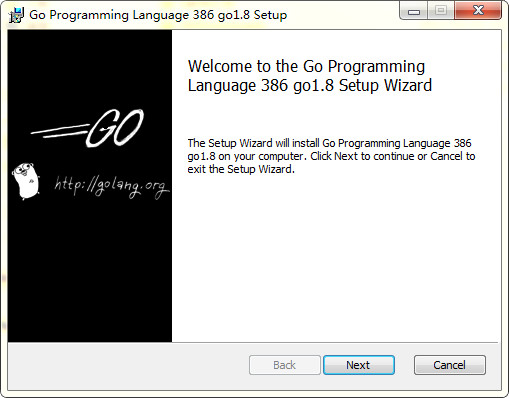Click the Setup Wizard will install paragraph
The height and width of the screenshot is (398, 509).
click(331, 156)
